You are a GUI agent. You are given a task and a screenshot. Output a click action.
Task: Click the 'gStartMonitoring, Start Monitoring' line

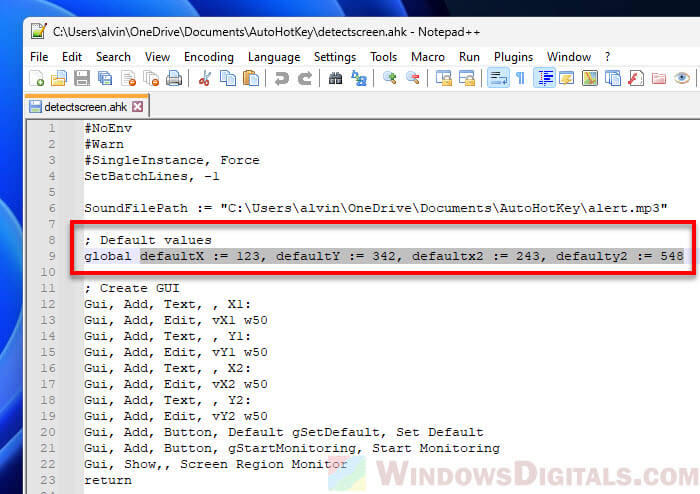click(292, 448)
